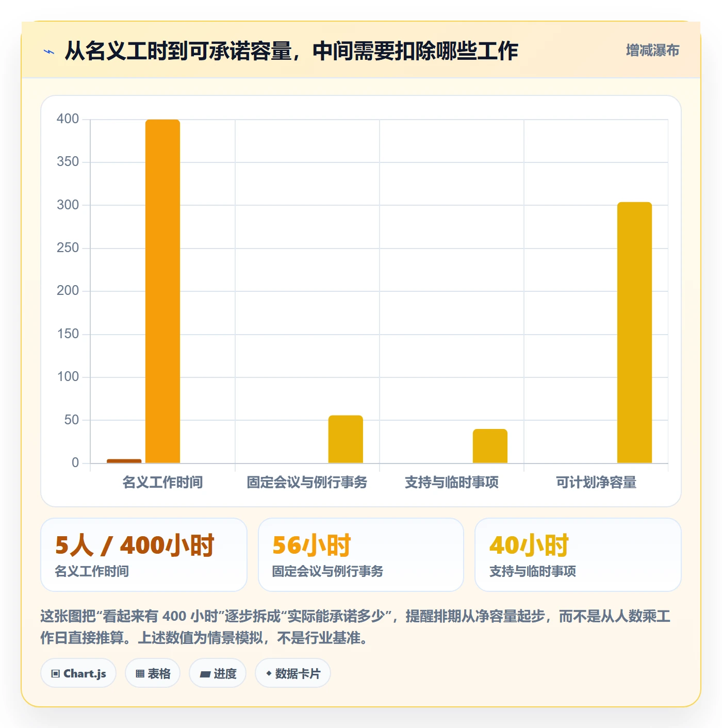The image size is (722, 728).
Task: Click the 固定会议与例行事务 yellow bar
Action: click(x=346, y=439)
